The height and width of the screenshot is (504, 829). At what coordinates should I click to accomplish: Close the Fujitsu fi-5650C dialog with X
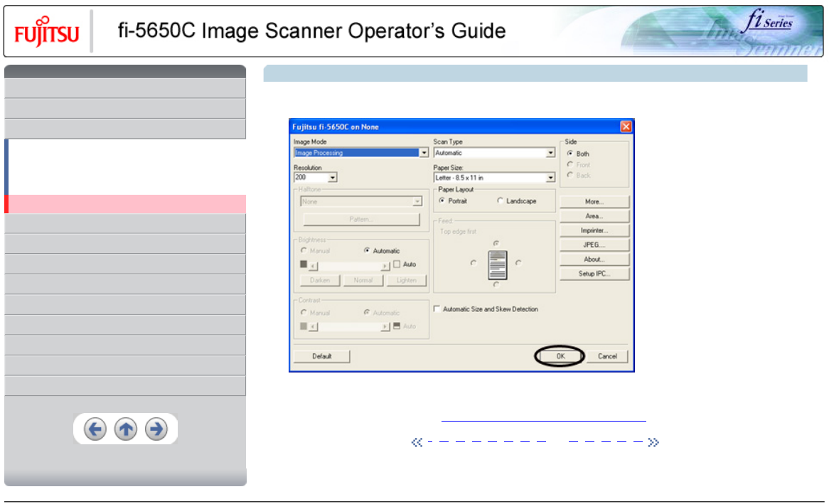[x=626, y=127]
